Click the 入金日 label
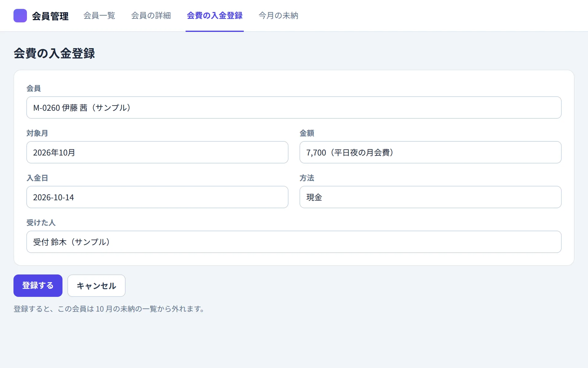Viewport: 588px width, 368px height. tap(37, 178)
